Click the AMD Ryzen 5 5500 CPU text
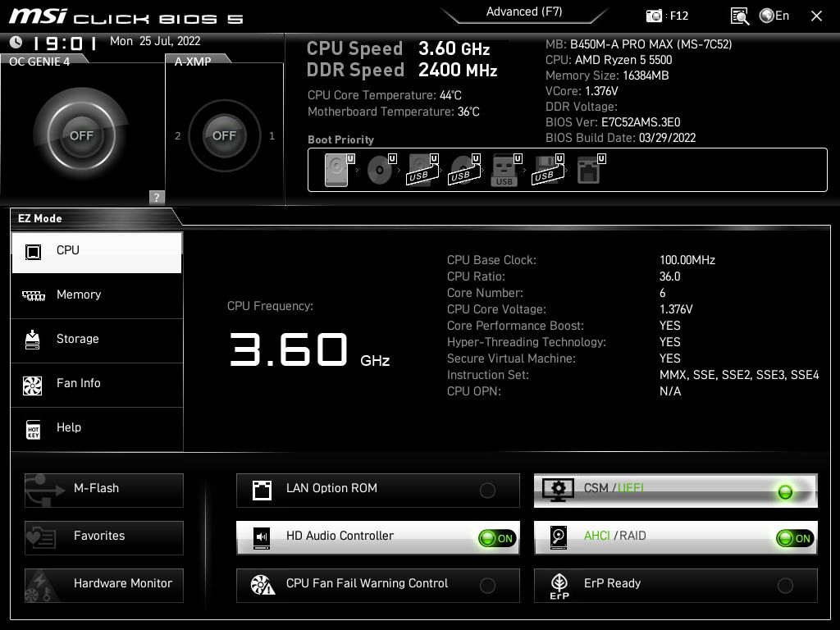Screen dimensions: 840x630 point(623,60)
